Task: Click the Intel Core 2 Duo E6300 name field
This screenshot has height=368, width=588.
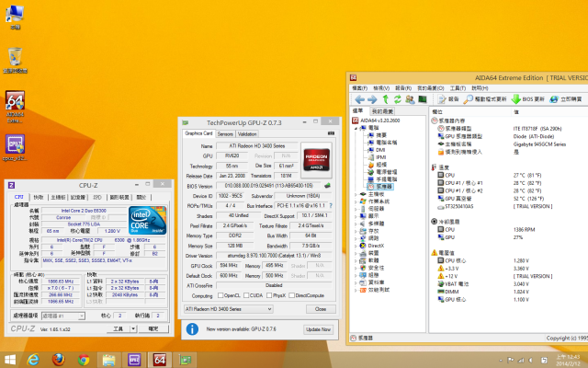Action: coord(84,211)
